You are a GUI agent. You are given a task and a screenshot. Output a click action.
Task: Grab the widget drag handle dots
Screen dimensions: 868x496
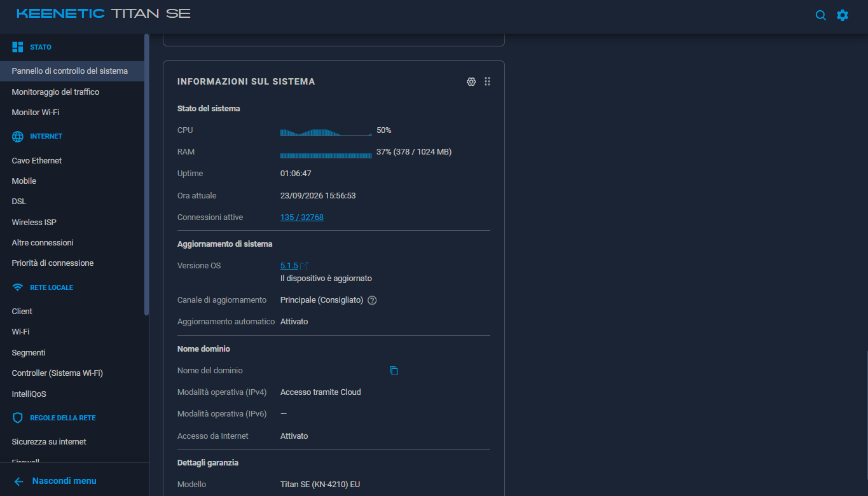point(488,81)
